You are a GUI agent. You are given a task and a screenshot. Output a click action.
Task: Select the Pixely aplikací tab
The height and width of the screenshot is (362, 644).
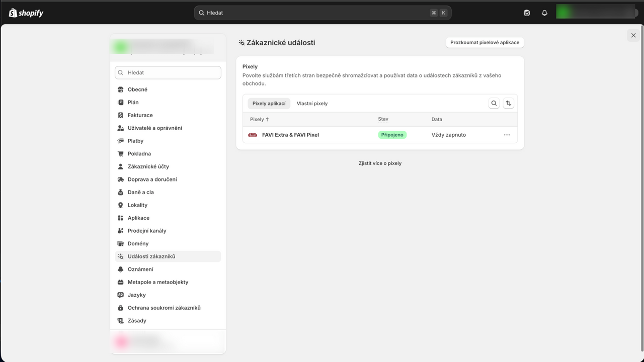pyautogui.click(x=269, y=104)
